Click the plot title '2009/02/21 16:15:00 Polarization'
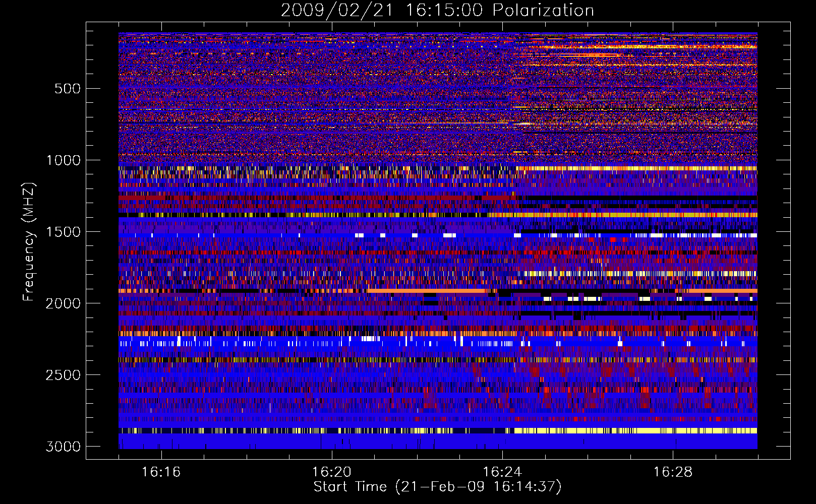Screen dimensions: 816x504 point(437,11)
